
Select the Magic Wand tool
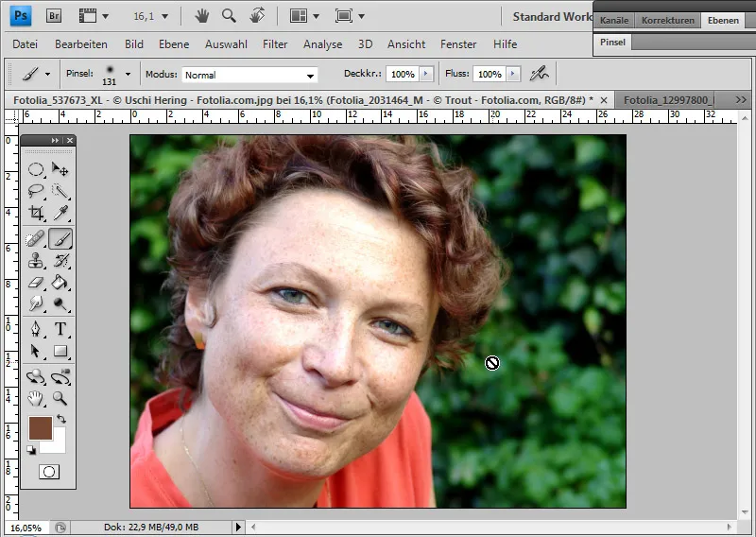coord(60,191)
